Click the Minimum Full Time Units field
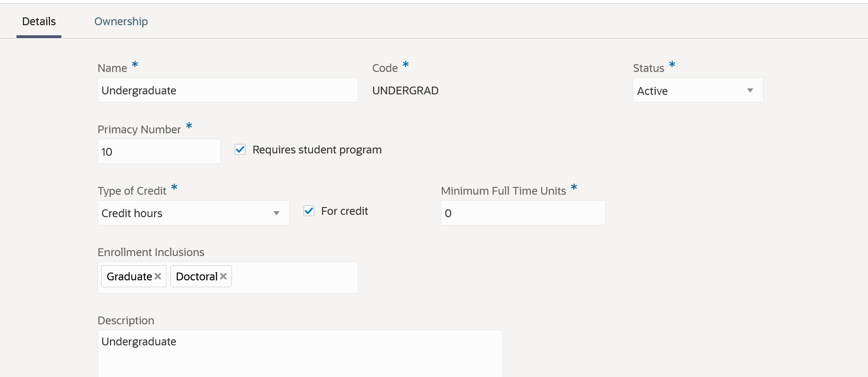 coord(522,213)
